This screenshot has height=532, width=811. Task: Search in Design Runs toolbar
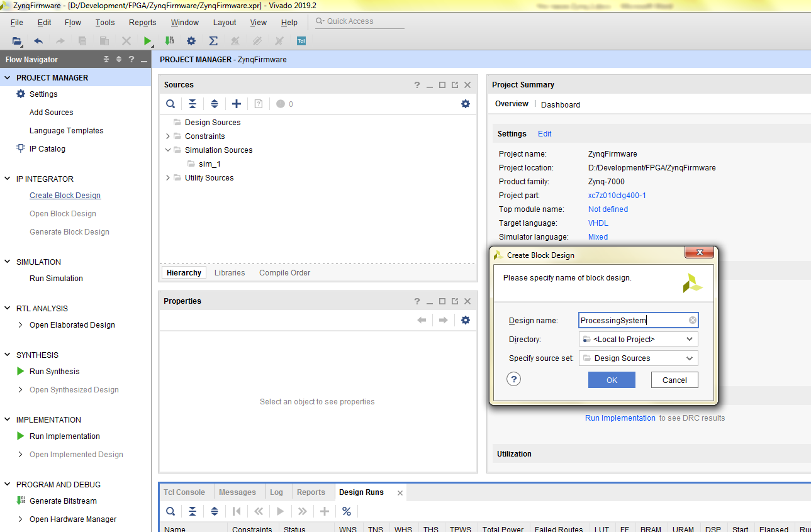pyautogui.click(x=171, y=511)
